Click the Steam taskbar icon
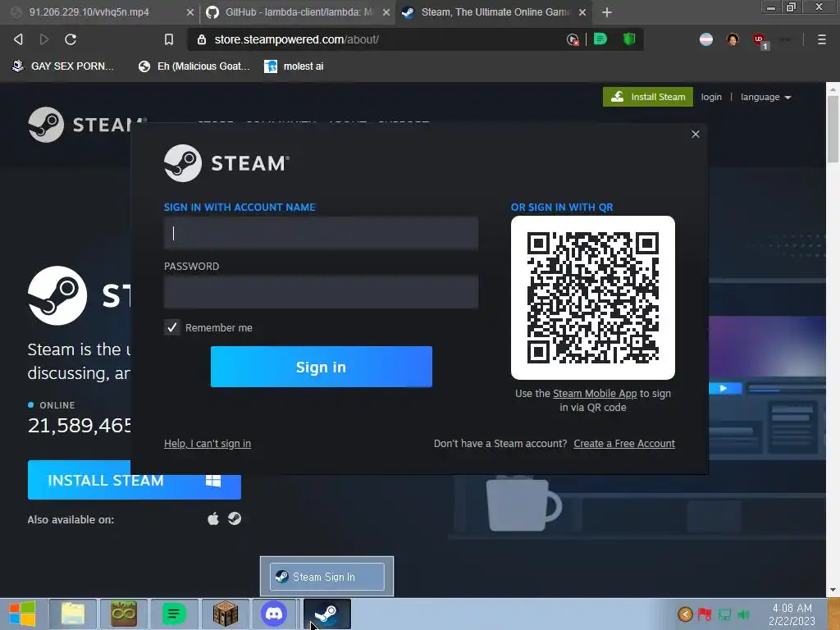The height and width of the screenshot is (630, 840). pyautogui.click(x=326, y=614)
